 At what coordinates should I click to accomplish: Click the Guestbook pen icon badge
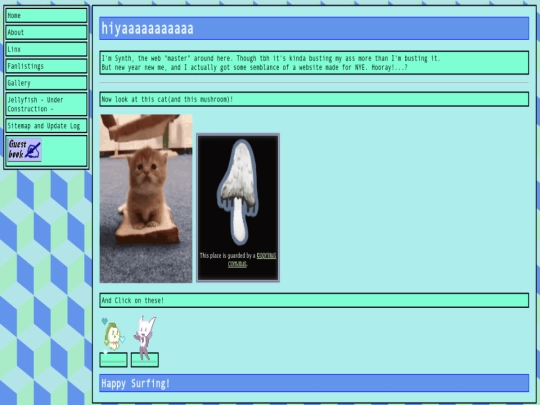point(24,150)
